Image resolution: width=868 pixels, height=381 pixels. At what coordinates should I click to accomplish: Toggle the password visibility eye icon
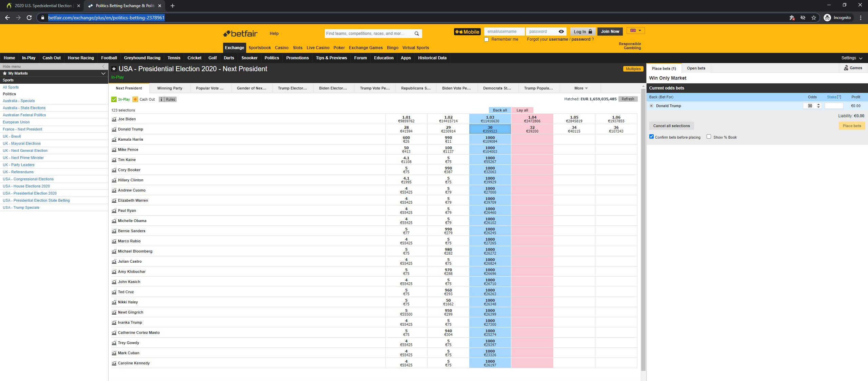[561, 32]
